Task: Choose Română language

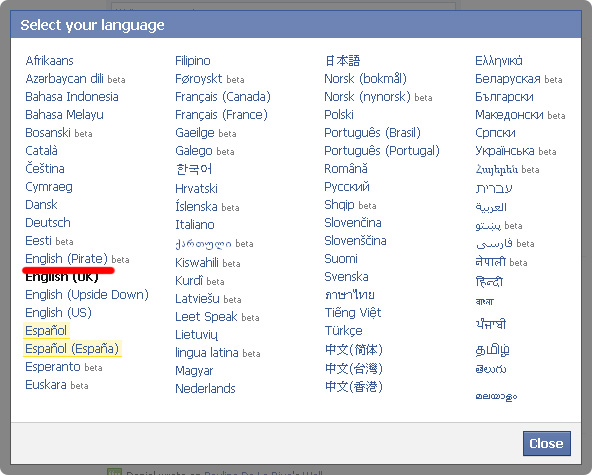Action: 346,168
